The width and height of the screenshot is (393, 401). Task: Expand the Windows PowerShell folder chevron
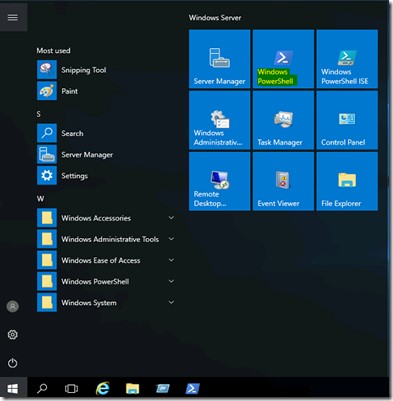pyautogui.click(x=171, y=281)
